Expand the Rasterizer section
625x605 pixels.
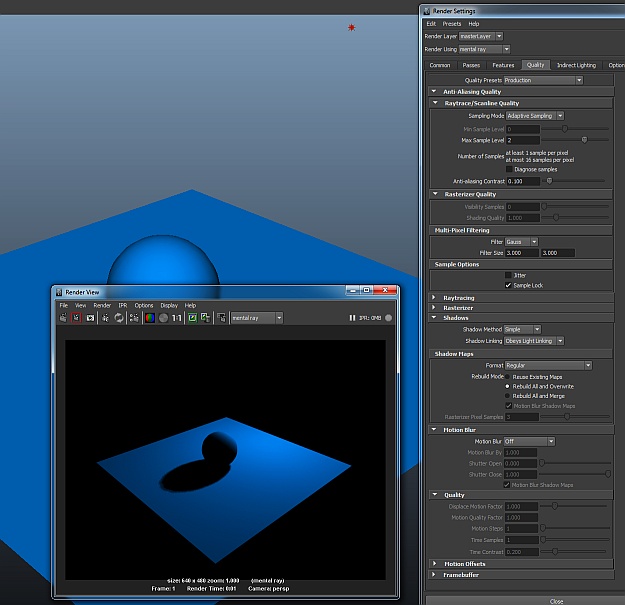click(x=434, y=307)
